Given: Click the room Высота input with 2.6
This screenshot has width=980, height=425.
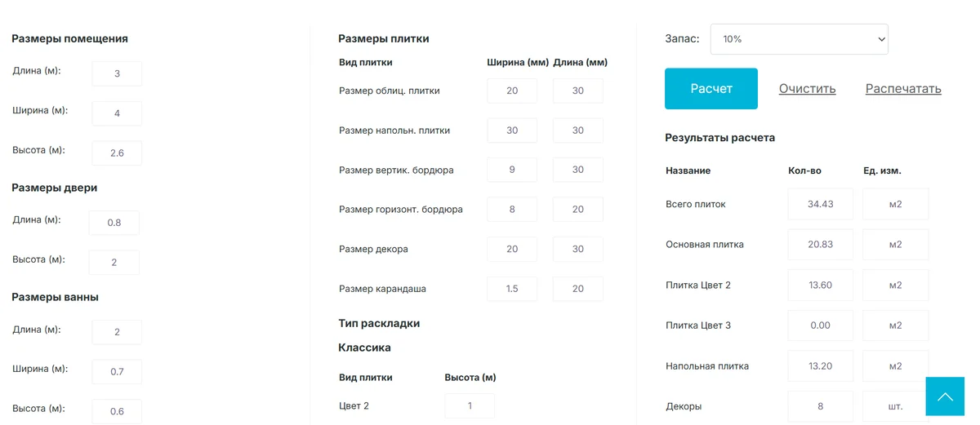Looking at the screenshot, I should tap(117, 153).
